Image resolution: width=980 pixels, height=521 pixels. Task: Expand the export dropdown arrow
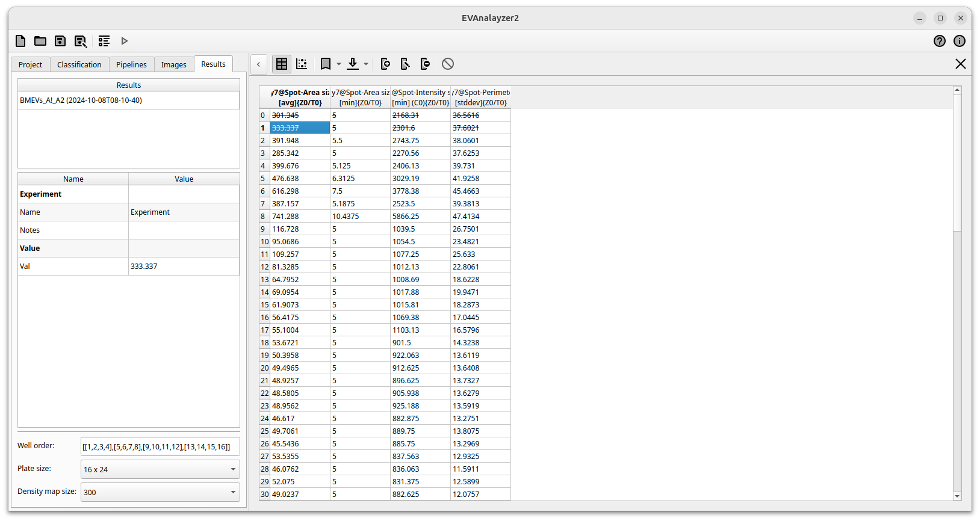coord(366,64)
